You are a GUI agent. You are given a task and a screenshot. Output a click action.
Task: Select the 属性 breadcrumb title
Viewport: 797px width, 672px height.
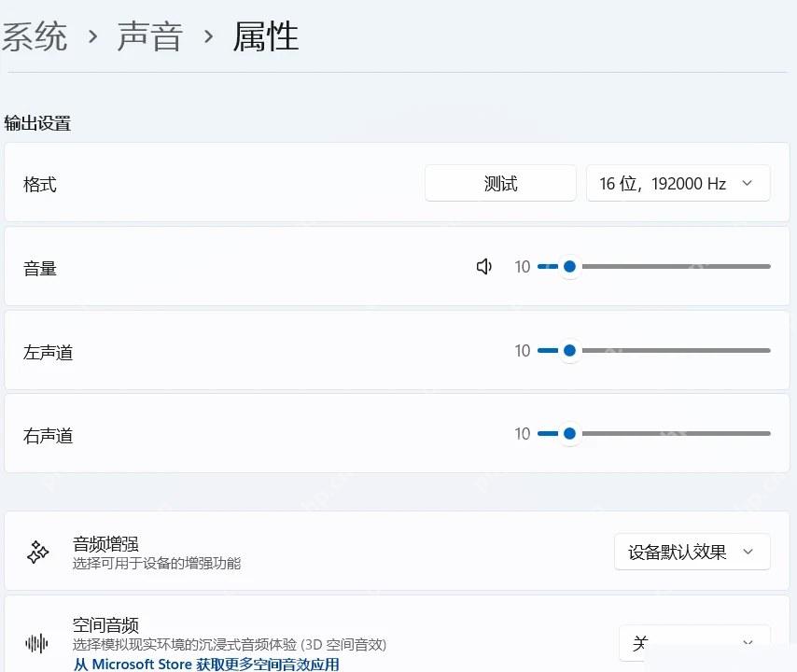tap(265, 36)
